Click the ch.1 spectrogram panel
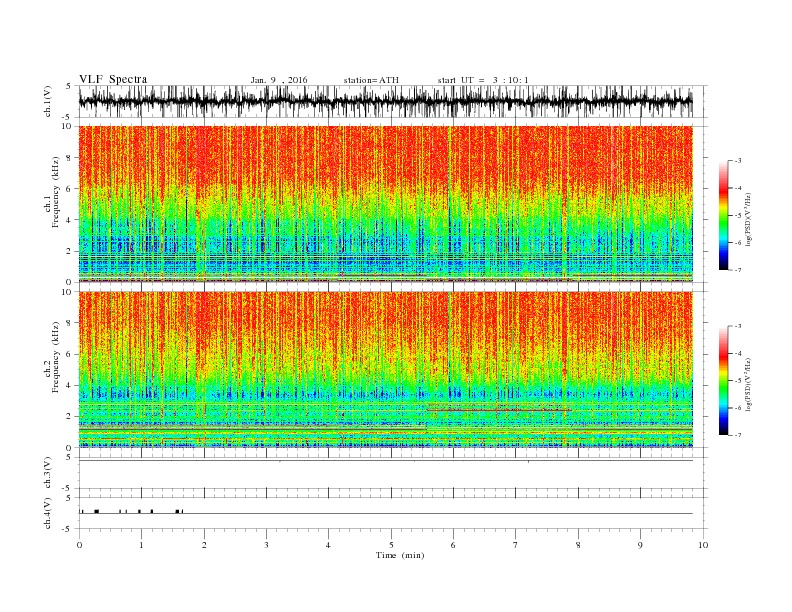Image resolution: width=792 pixels, height=612 pixels. (x=386, y=204)
